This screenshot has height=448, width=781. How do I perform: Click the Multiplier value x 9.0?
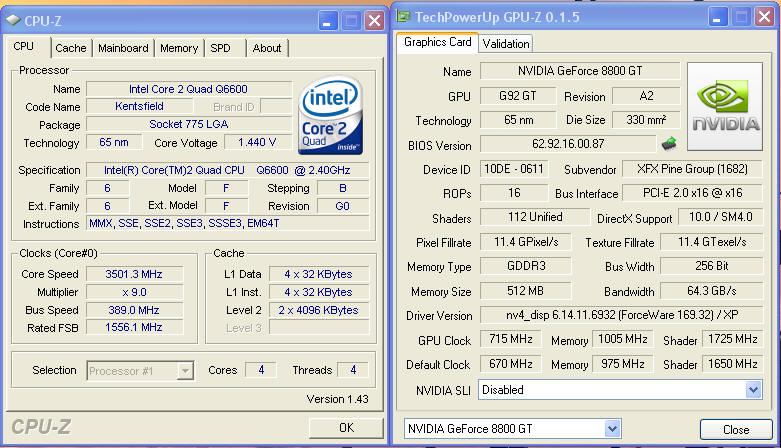134,292
